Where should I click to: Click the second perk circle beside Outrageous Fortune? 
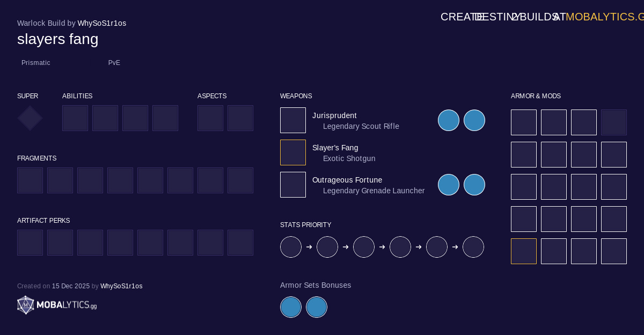click(474, 185)
